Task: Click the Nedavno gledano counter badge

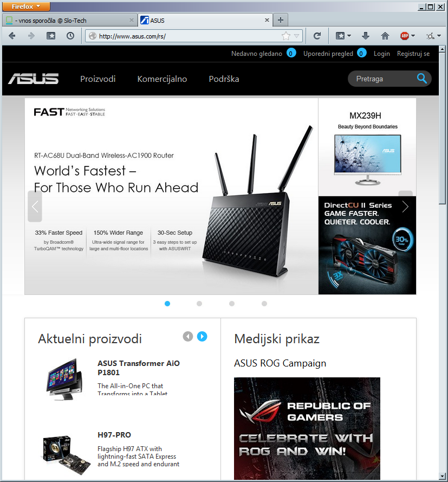Action: [291, 54]
